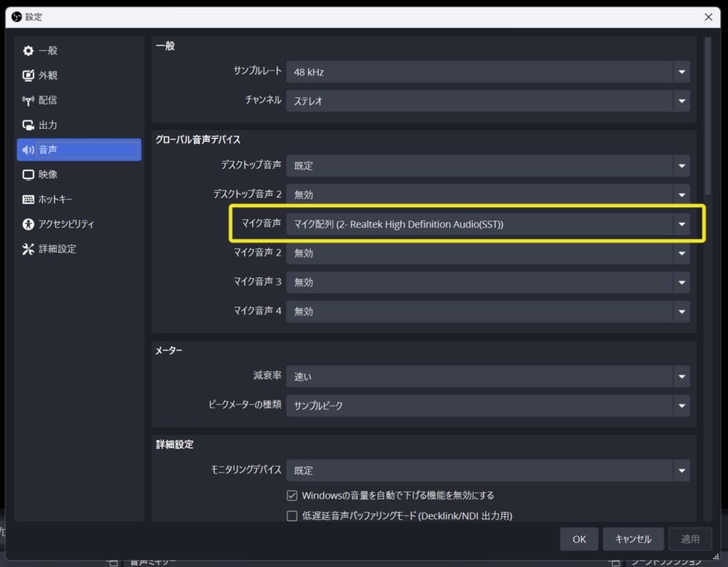The image size is (728, 567).
Task: Expand the サンプルレート 48 kHz dropdown
Action: coord(488,72)
